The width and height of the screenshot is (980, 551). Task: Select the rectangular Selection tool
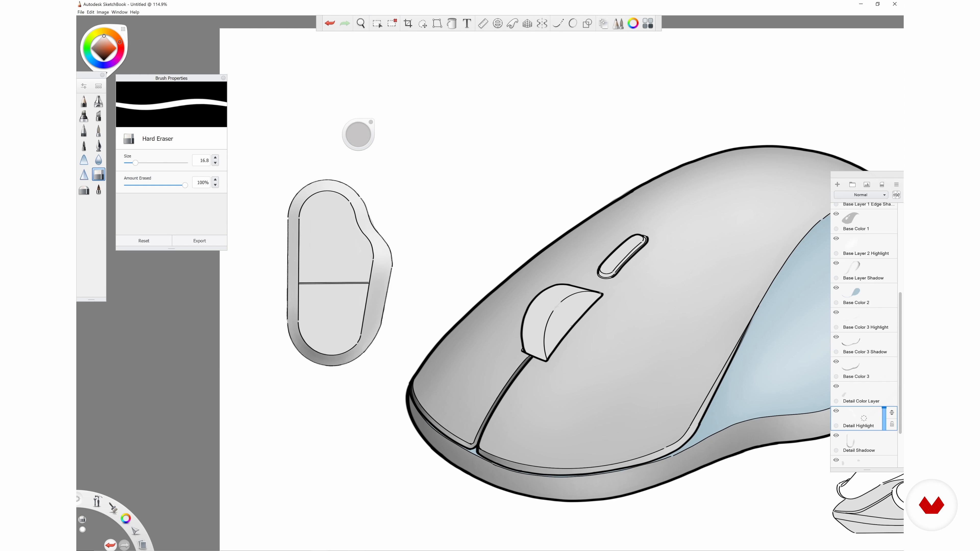pyautogui.click(x=377, y=23)
